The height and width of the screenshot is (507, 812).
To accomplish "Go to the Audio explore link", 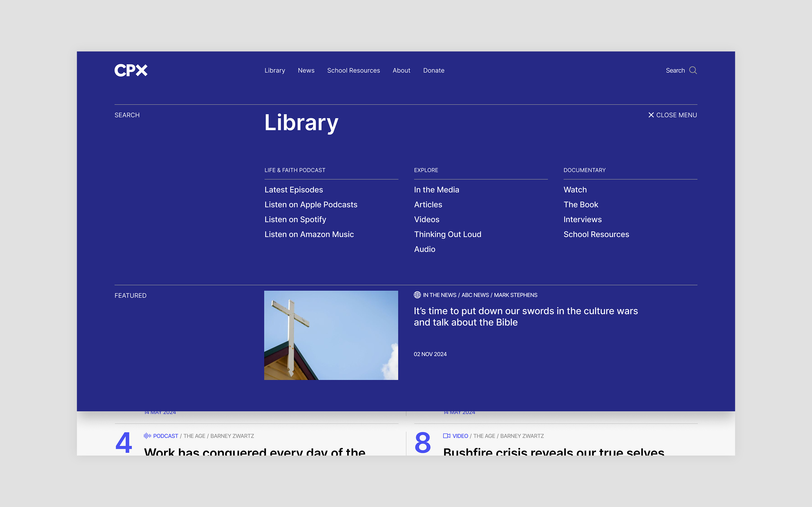I will pyautogui.click(x=424, y=249).
